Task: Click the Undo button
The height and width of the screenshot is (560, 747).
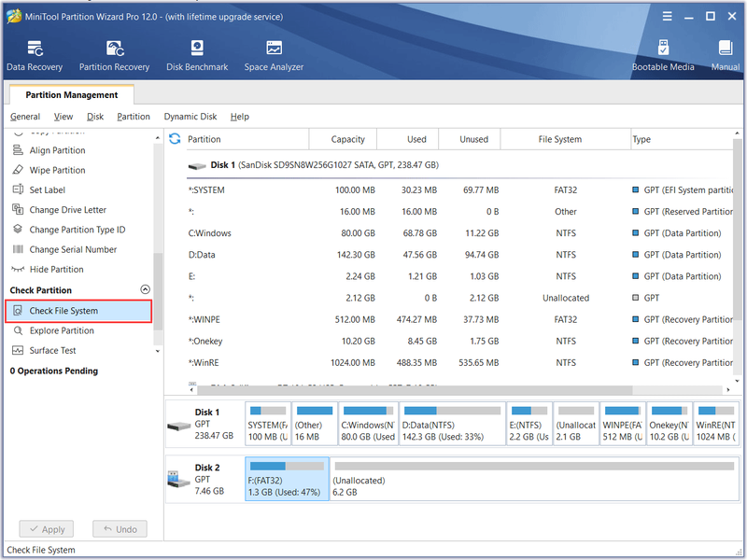Action: (x=120, y=529)
